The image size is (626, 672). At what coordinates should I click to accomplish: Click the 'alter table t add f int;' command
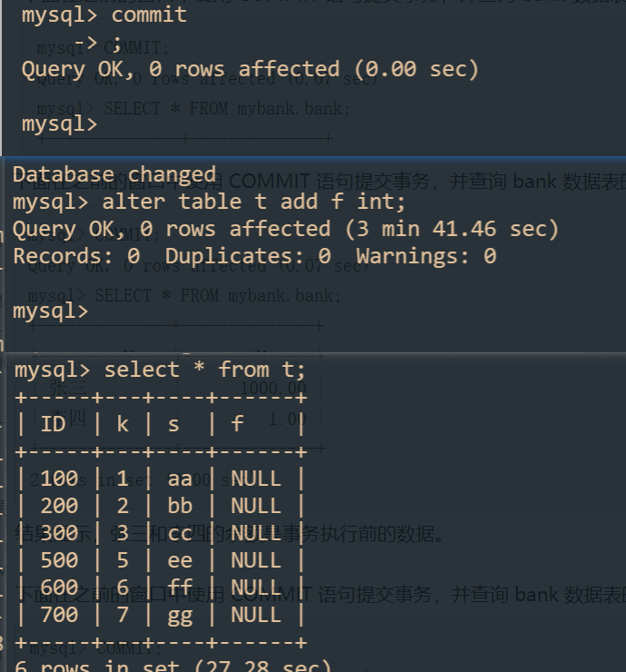[253, 202]
